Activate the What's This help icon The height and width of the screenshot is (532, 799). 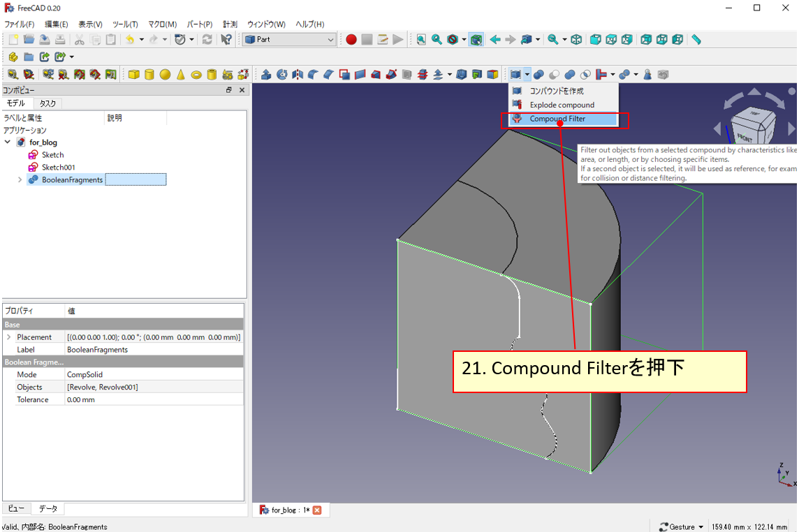click(226, 39)
